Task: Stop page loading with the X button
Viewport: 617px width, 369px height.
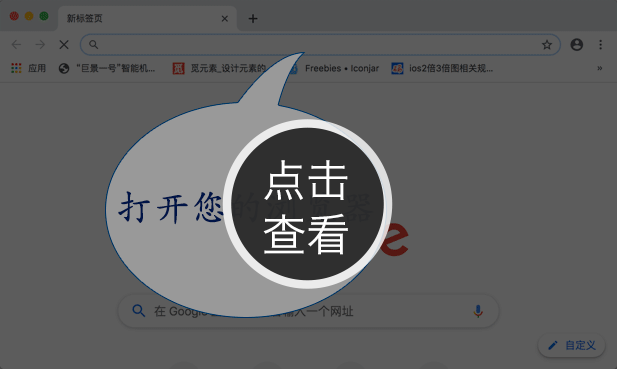Action: point(64,44)
